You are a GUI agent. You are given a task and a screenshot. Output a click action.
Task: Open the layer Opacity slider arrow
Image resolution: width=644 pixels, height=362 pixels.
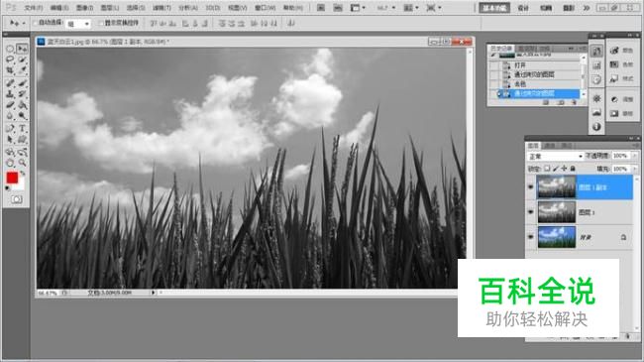point(635,156)
